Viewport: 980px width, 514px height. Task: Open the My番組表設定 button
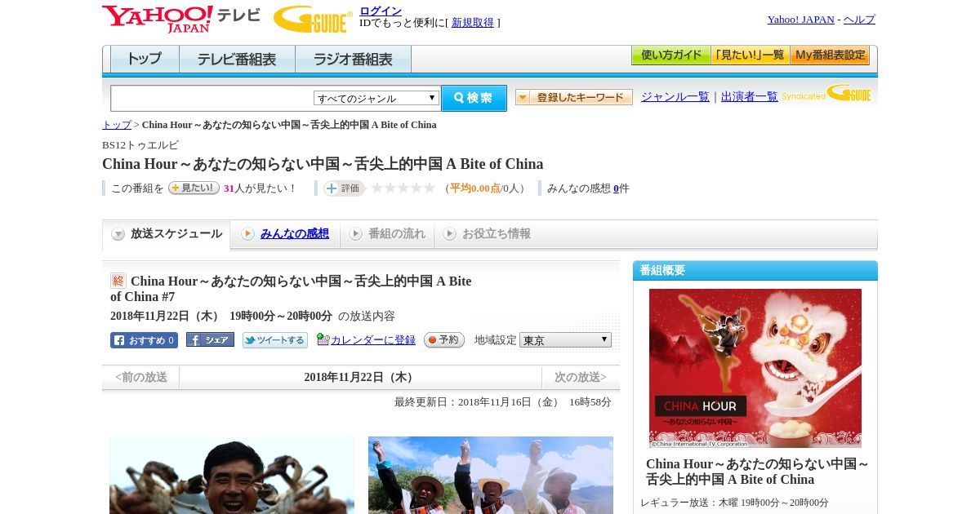tap(830, 55)
